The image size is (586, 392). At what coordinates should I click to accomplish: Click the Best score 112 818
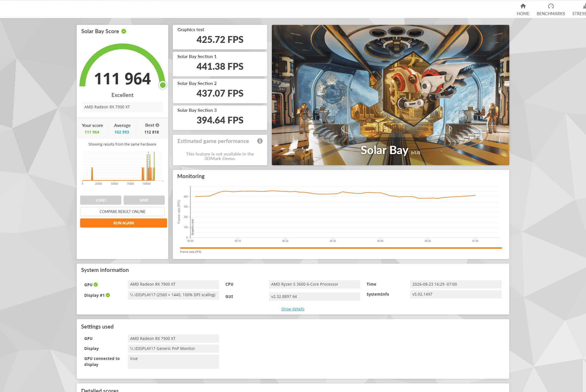[x=151, y=132]
